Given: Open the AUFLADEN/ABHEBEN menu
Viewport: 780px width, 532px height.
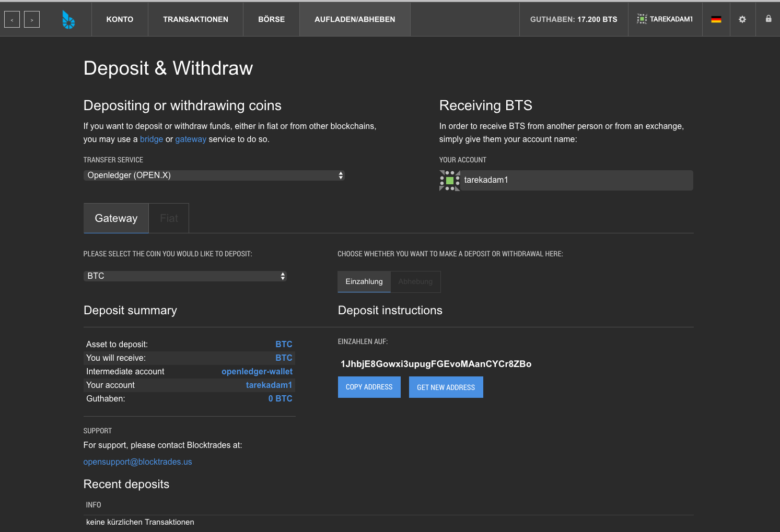Looking at the screenshot, I should 355,19.
